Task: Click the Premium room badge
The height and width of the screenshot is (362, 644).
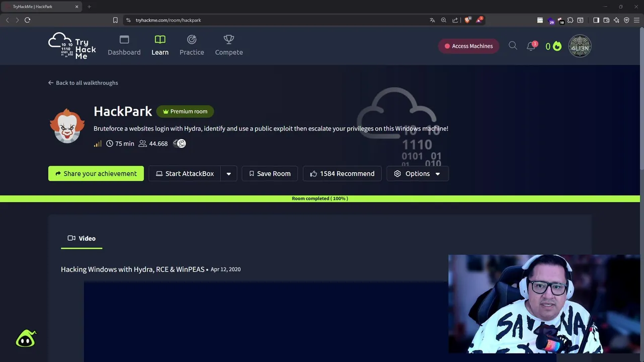Action: point(185,112)
